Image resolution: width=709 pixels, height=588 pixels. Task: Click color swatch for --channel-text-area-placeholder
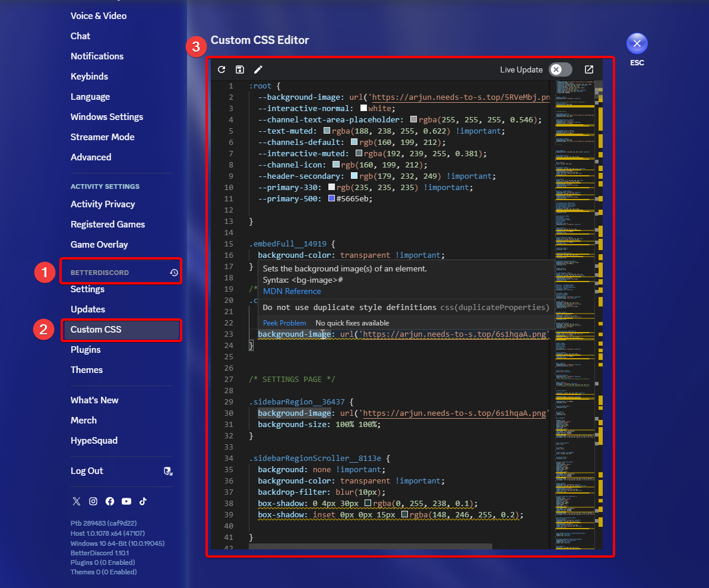pos(413,119)
